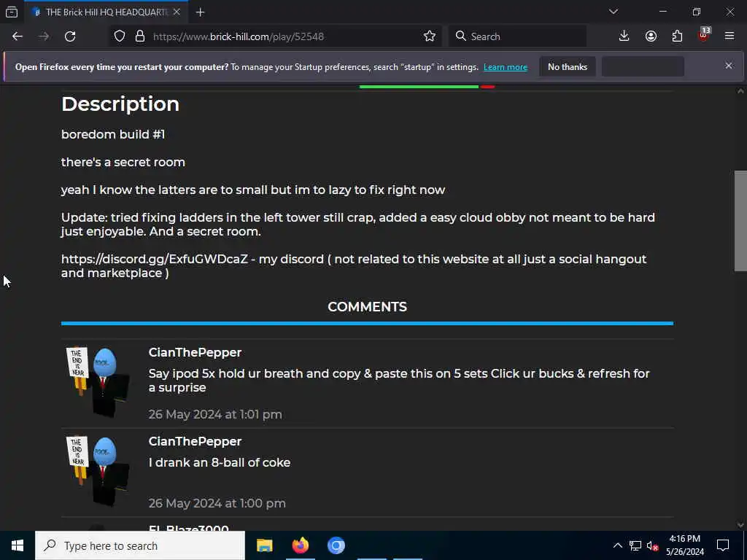747x560 pixels.
Task: Click scrollbar down arrow
Action: click(x=740, y=525)
